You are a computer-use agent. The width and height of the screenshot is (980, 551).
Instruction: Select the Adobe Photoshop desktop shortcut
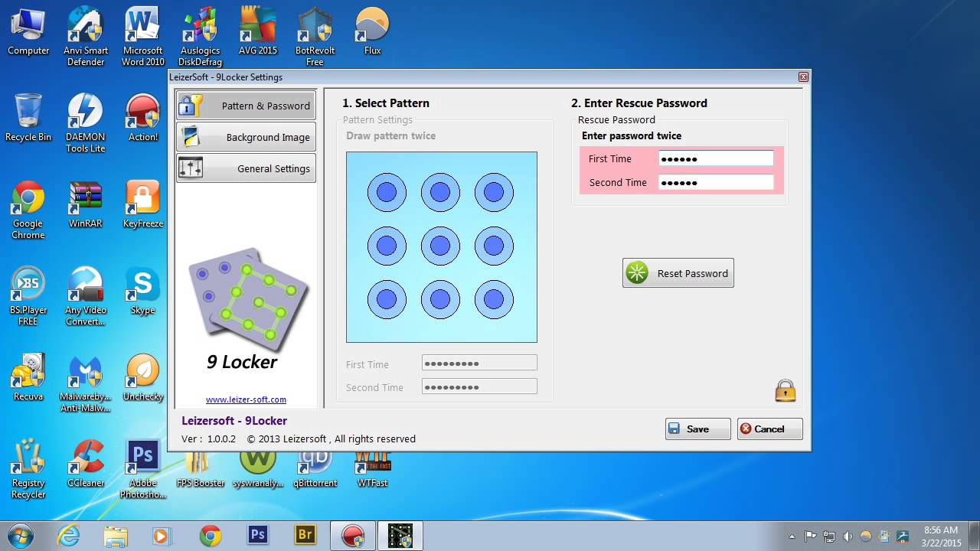click(x=143, y=469)
